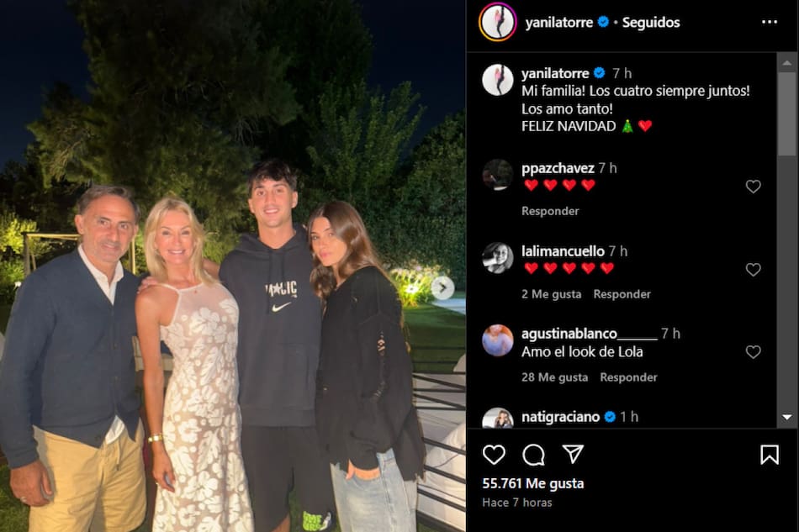The image size is (799, 532).
Task: Go to next photo carousel arrow
Action: (442, 287)
